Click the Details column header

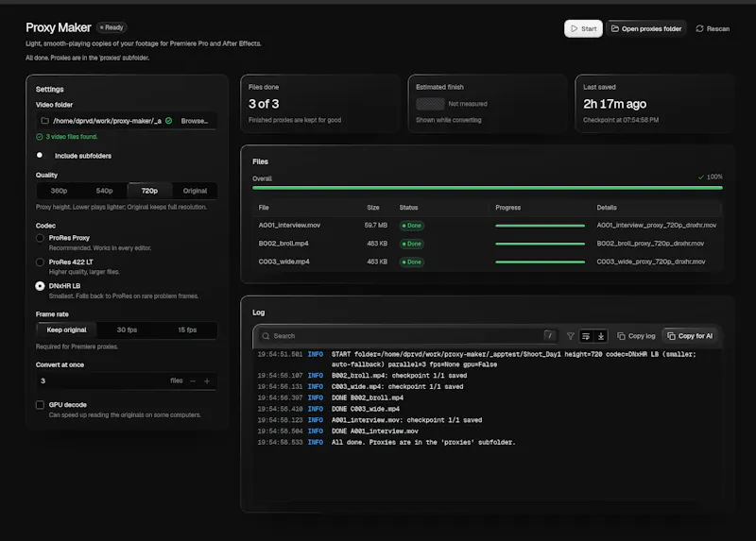tap(607, 208)
